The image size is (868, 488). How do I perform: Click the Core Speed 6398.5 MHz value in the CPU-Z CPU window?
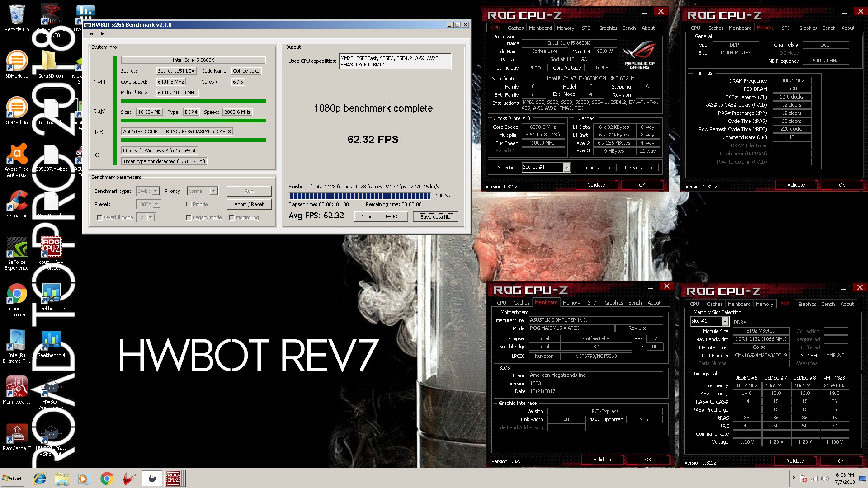click(x=542, y=127)
